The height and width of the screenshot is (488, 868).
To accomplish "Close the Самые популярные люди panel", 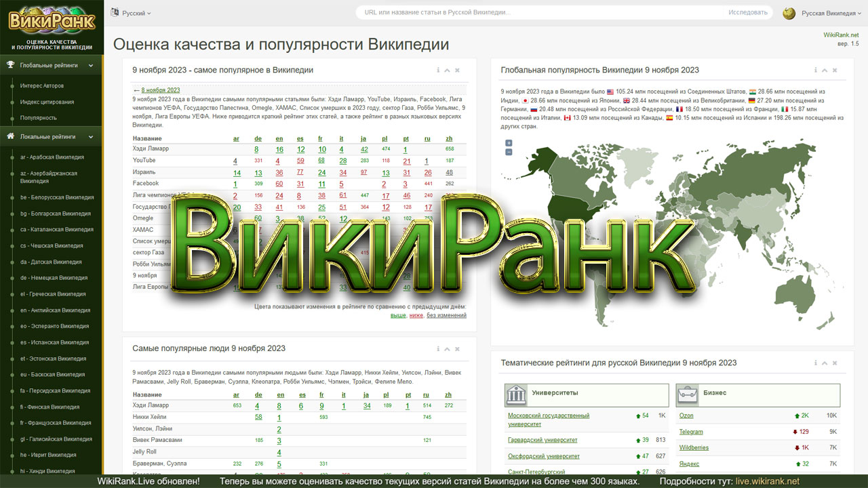I will [457, 348].
